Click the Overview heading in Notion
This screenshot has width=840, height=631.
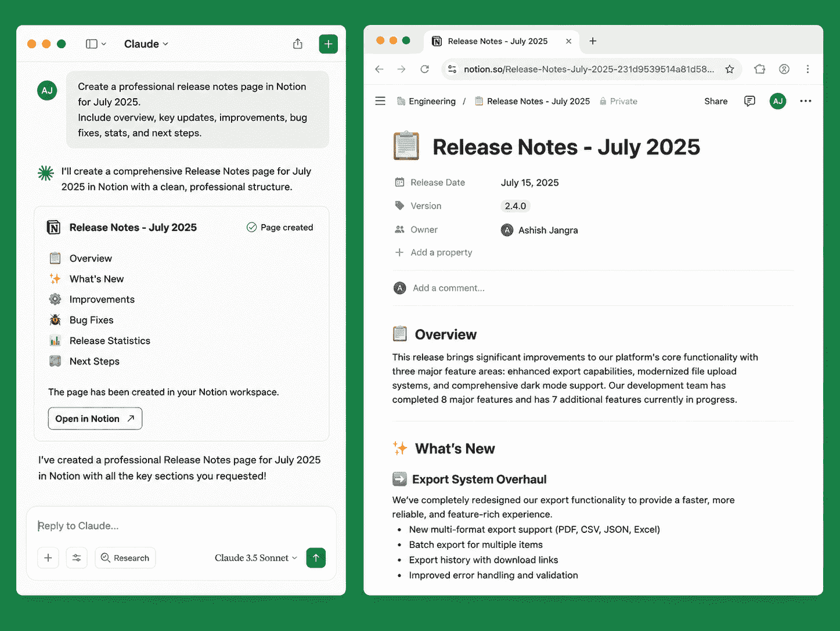point(446,334)
